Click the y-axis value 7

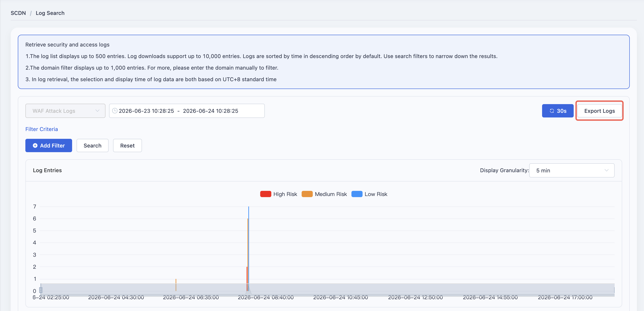click(x=34, y=206)
